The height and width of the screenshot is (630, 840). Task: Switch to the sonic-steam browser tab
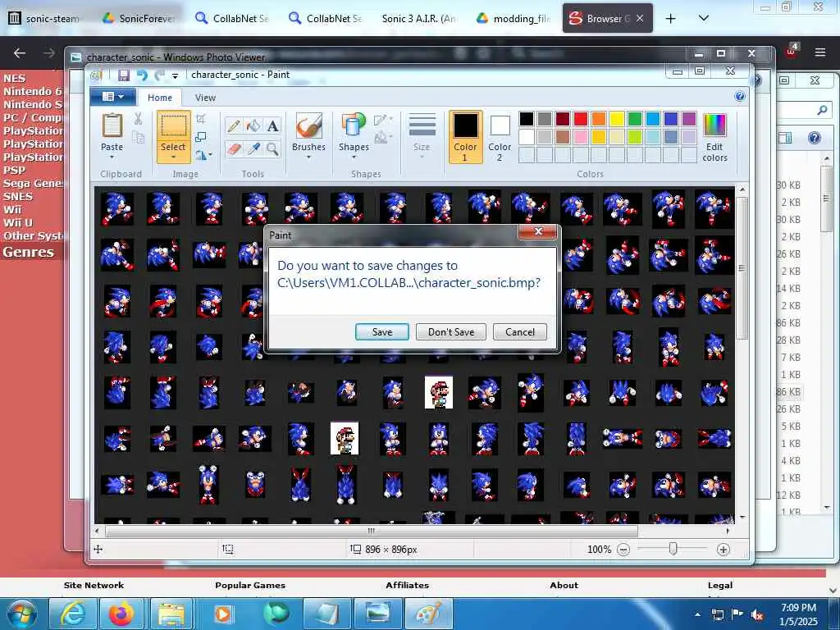pyautogui.click(x=46, y=18)
